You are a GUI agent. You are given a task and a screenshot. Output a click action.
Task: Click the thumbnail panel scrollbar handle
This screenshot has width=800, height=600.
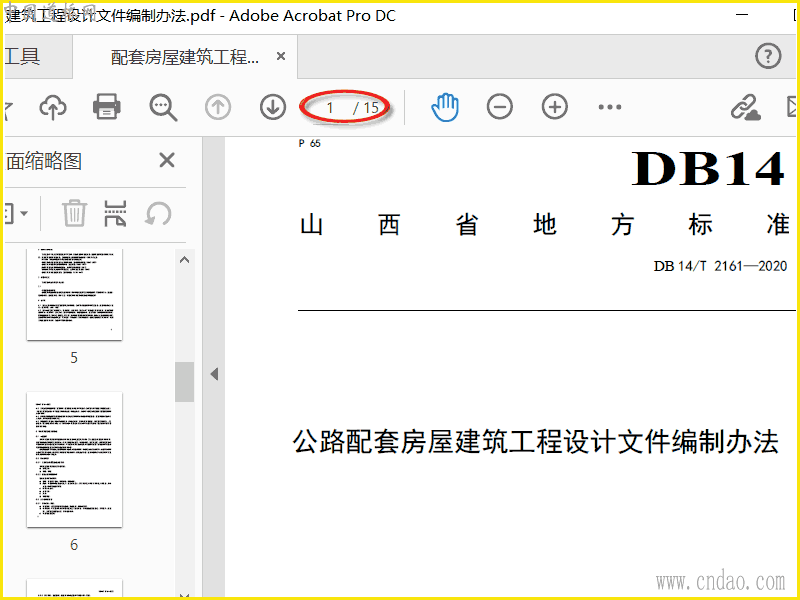(185, 382)
